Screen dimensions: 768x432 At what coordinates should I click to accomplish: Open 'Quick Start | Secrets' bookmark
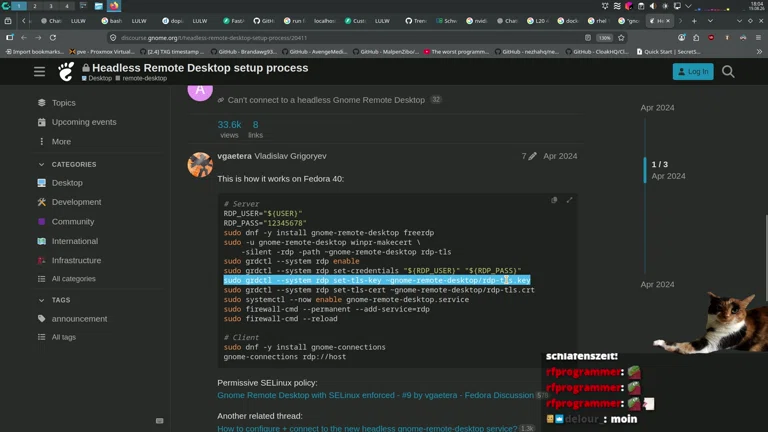pos(669,51)
